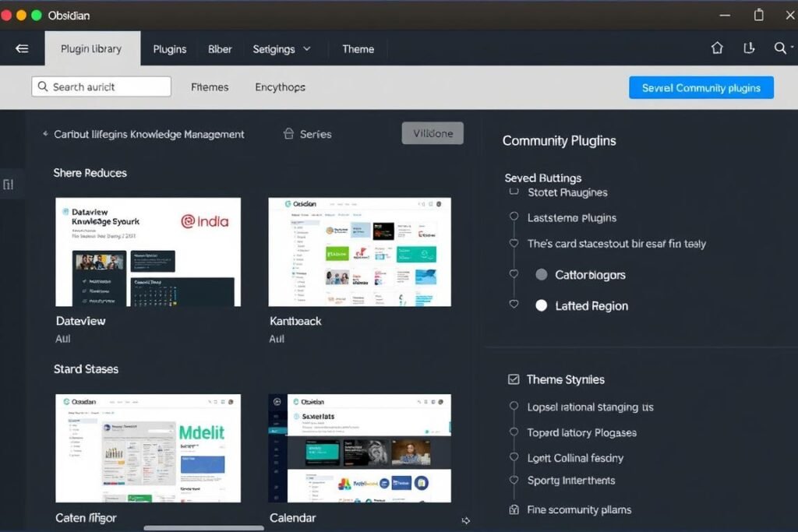Click the Search input field
This screenshot has width=798, height=532.
click(101, 86)
